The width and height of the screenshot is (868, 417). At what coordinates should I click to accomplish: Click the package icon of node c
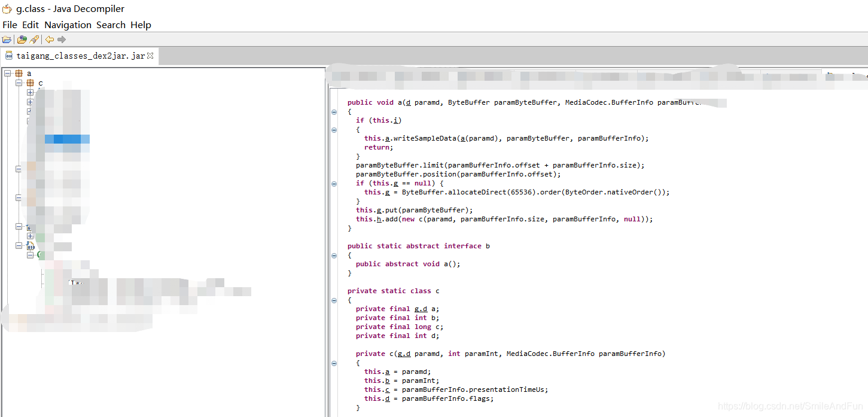(x=30, y=83)
